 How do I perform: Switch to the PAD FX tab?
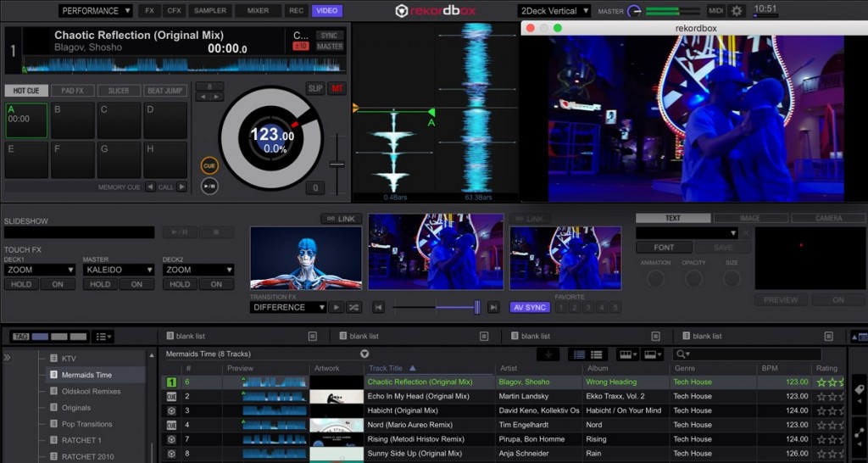tap(73, 90)
